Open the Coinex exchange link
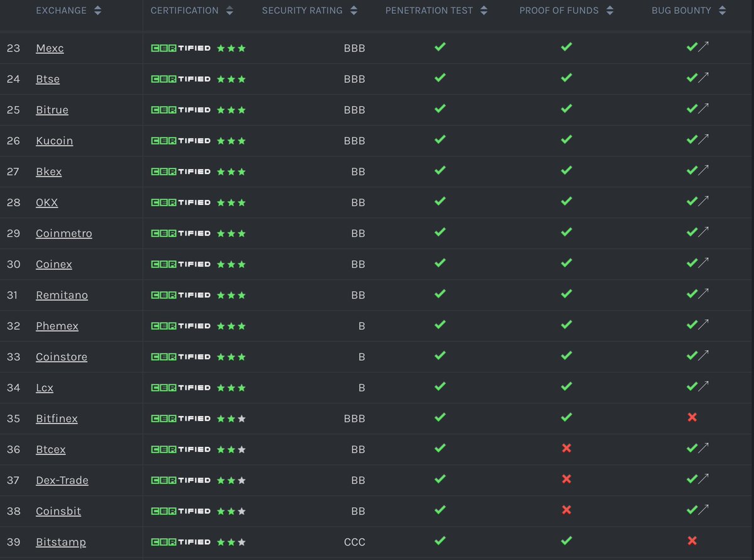The width and height of the screenshot is (754, 560). (54, 264)
